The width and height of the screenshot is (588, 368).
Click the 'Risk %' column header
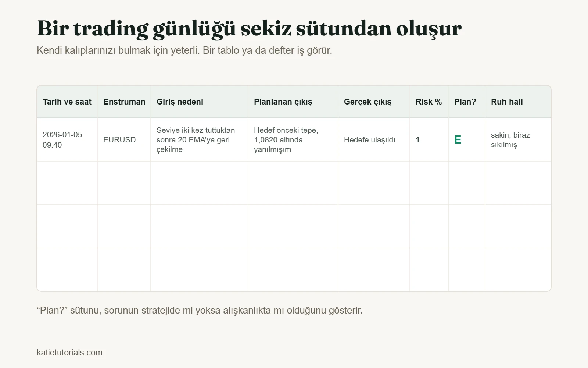[x=429, y=102]
